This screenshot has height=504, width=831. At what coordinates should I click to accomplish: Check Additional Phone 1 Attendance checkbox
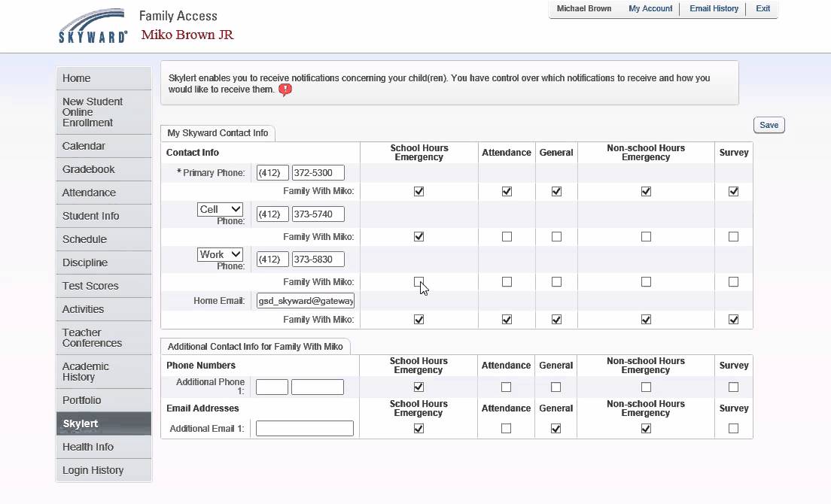pyautogui.click(x=506, y=387)
